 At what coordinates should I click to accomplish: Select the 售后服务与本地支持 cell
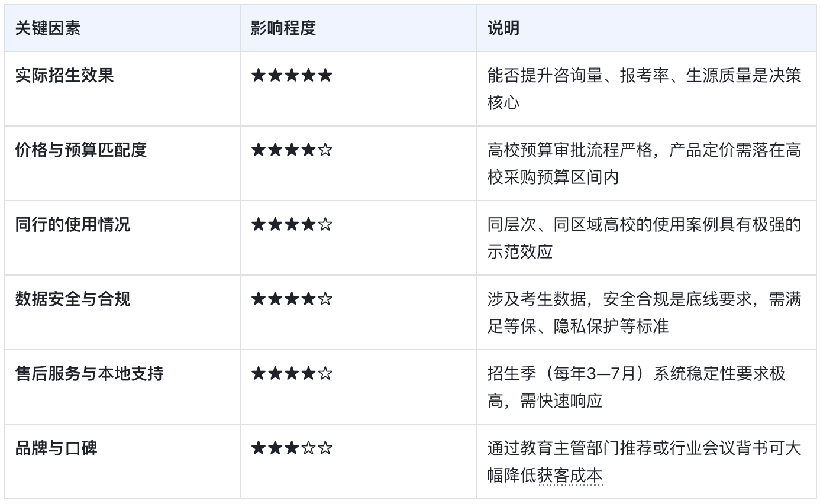[89, 374]
